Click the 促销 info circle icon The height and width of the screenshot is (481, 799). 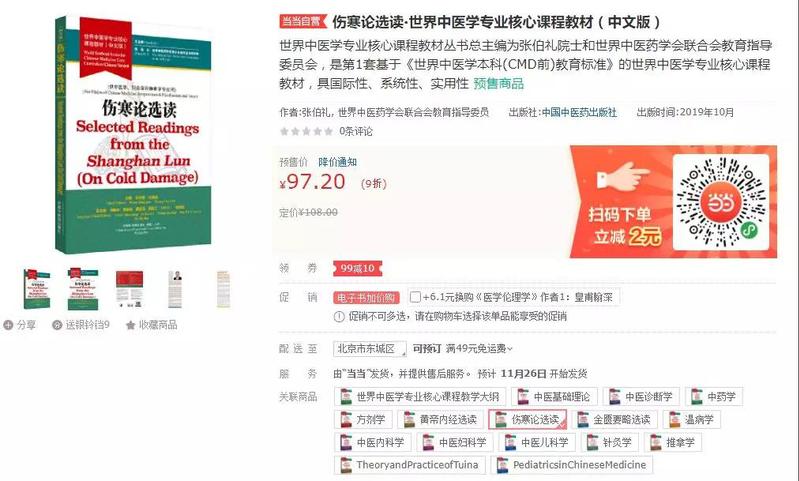[339, 316]
